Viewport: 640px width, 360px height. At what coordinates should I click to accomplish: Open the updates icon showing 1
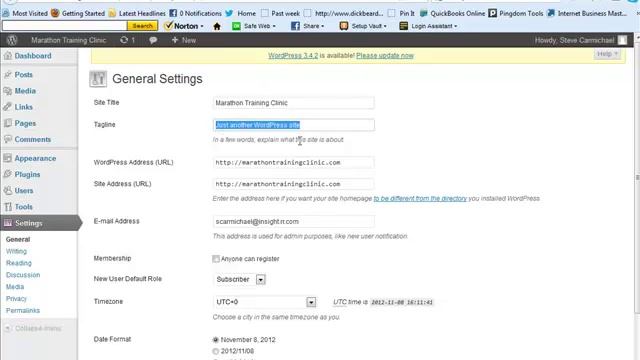[x=127, y=40]
